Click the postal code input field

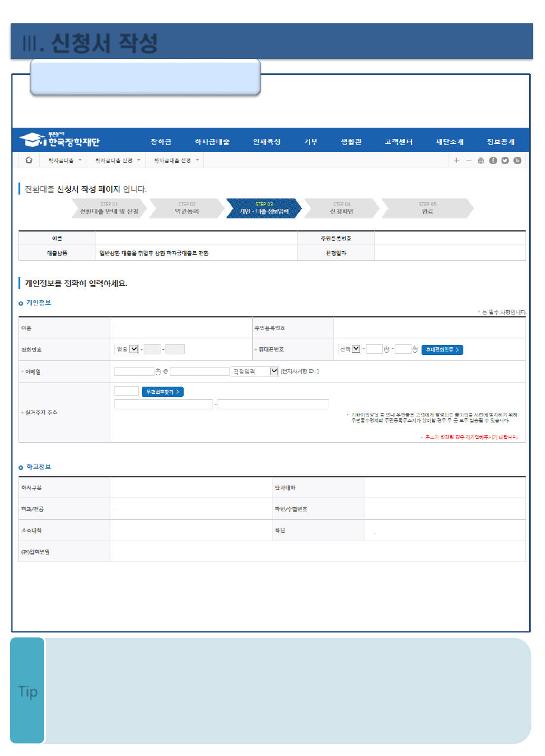[x=126, y=391]
